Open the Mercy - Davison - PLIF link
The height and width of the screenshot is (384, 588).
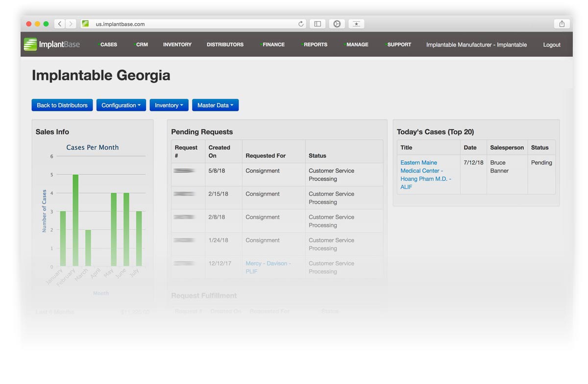(x=268, y=267)
